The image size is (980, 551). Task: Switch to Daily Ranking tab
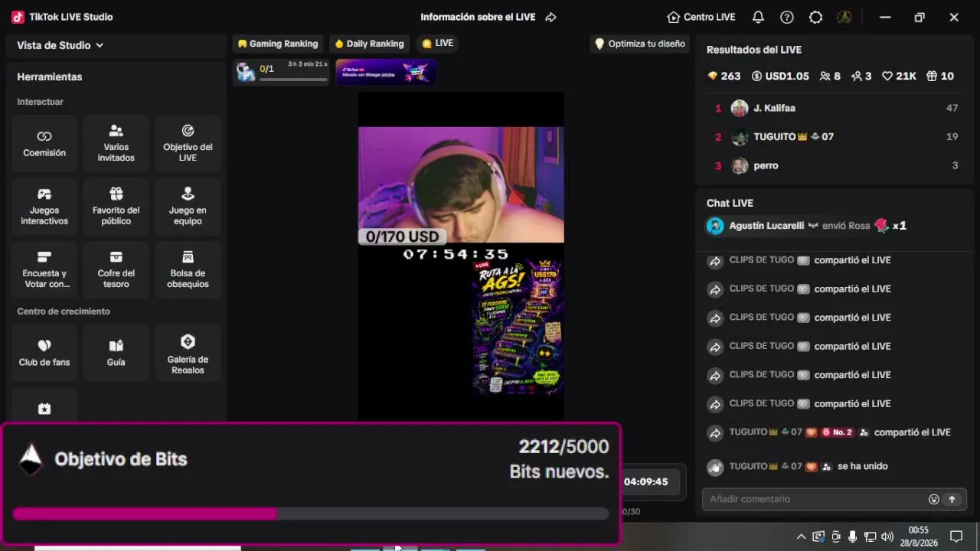point(369,44)
